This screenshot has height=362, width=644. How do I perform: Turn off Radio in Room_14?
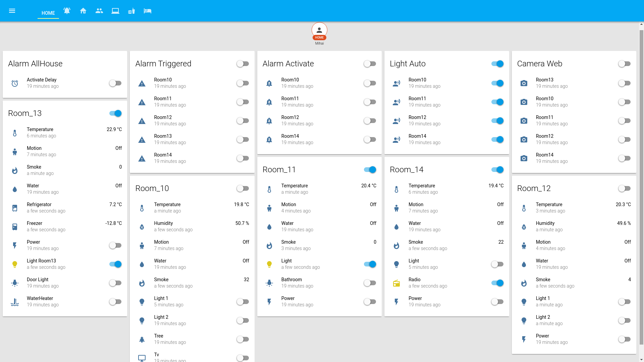(x=497, y=283)
